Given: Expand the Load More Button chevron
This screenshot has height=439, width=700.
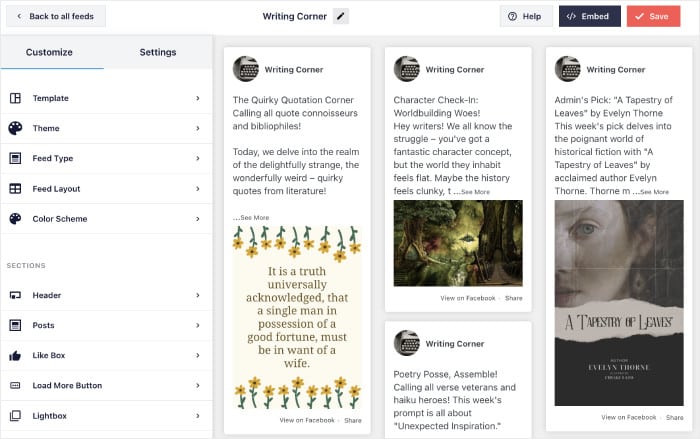Looking at the screenshot, I should (x=198, y=385).
